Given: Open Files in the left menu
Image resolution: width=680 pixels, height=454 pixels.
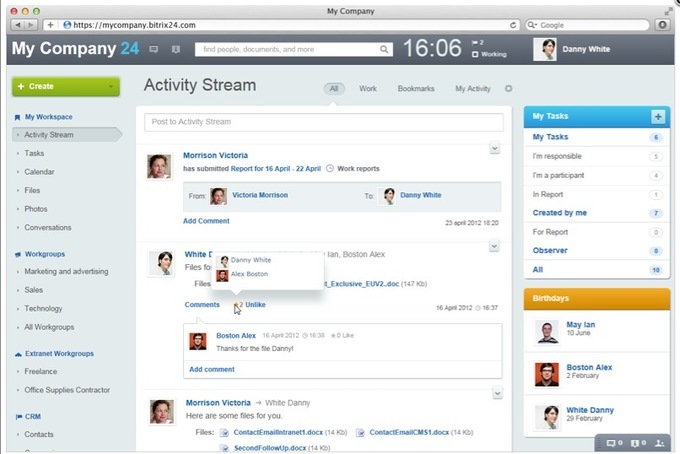Looking at the screenshot, I should [x=32, y=190].
